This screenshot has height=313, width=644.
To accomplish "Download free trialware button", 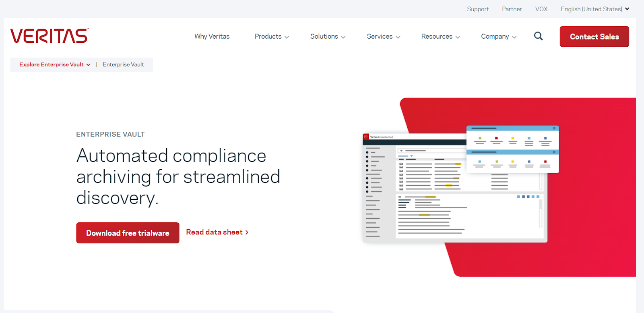I will pyautogui.click(x=128, y=233).
